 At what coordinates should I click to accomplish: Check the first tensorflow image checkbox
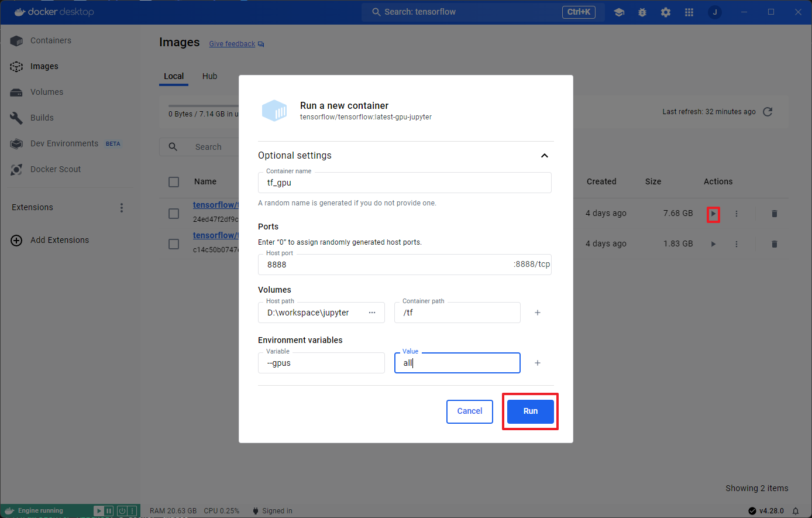coord(174,214)
